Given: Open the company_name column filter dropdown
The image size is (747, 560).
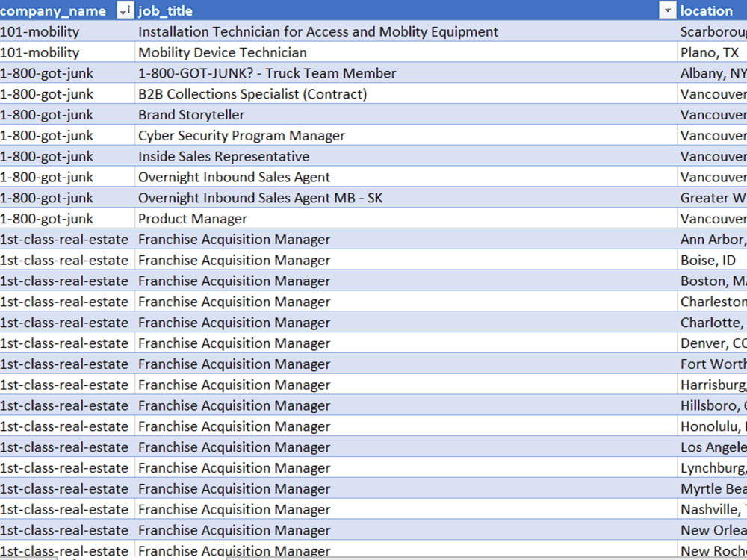Looking at the screenshot, I should click(125, 10).
